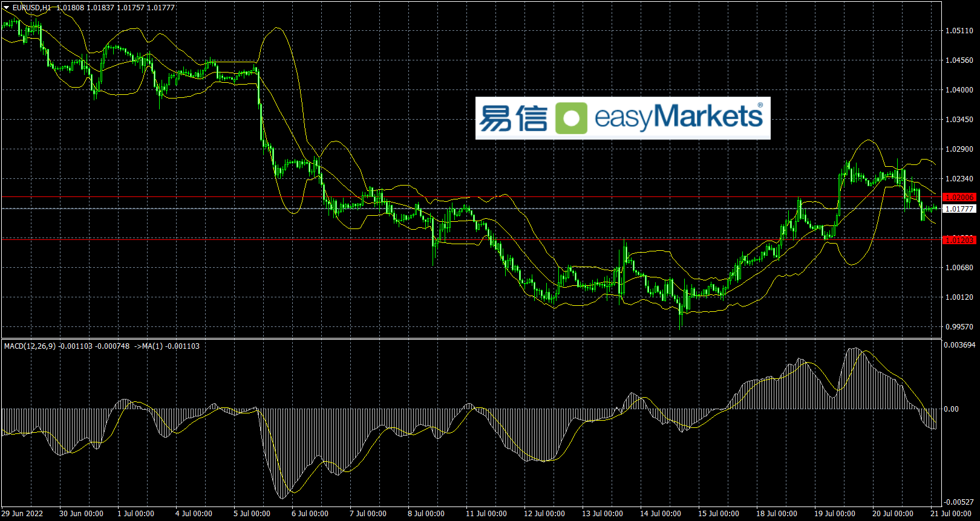Click the EURUSD,H1 symbol label
The height and width of the screenshot is (521, 980).
click(x=32, y=8)
